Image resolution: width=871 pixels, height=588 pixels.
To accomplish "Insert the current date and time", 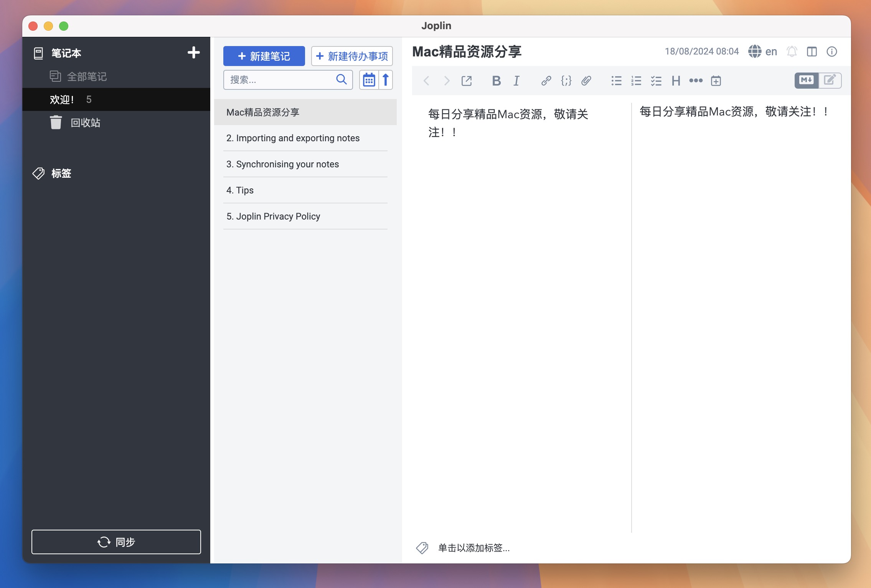I will [x=716, y=80].
